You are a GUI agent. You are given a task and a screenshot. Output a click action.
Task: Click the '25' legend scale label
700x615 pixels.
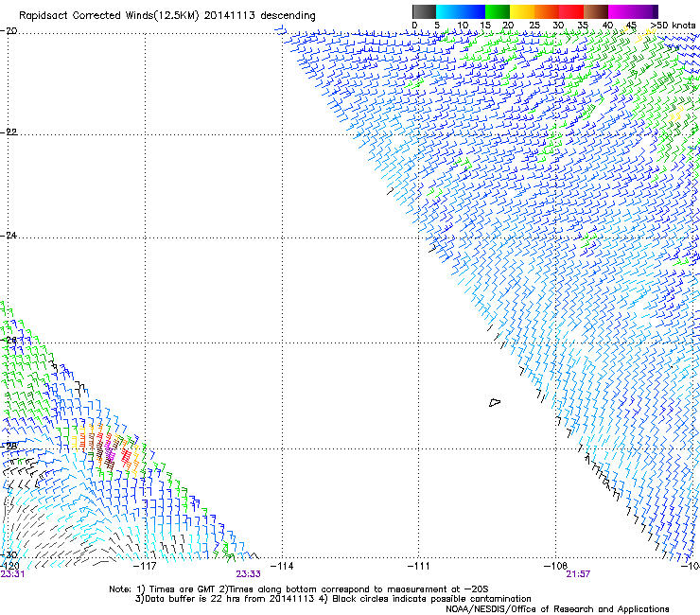534,25
